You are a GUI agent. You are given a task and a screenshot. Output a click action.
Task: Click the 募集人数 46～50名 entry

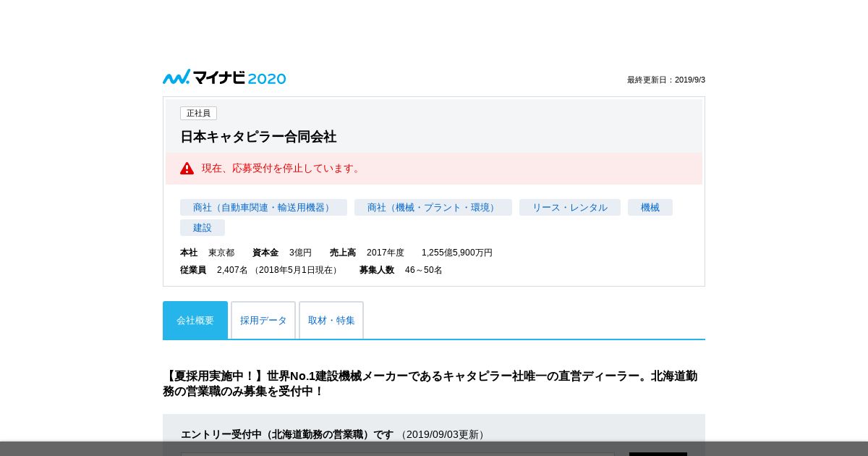[x=401, y=270]
